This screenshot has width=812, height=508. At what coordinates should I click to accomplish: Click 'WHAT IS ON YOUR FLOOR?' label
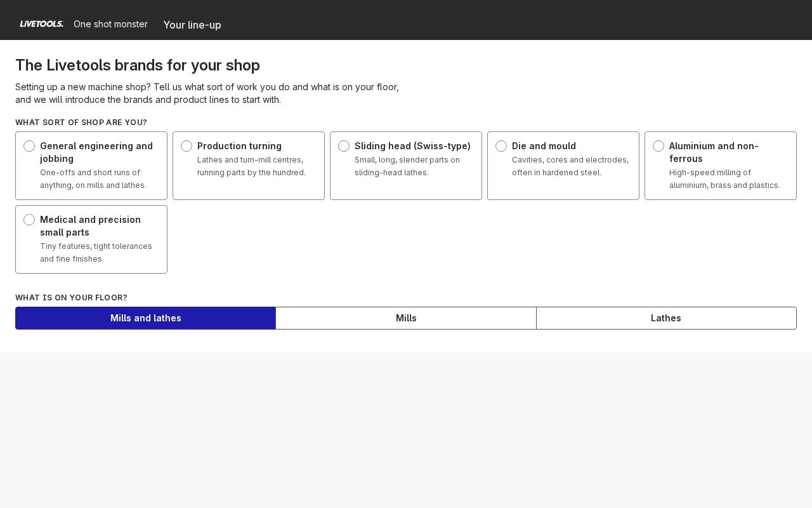click(71, 298)
